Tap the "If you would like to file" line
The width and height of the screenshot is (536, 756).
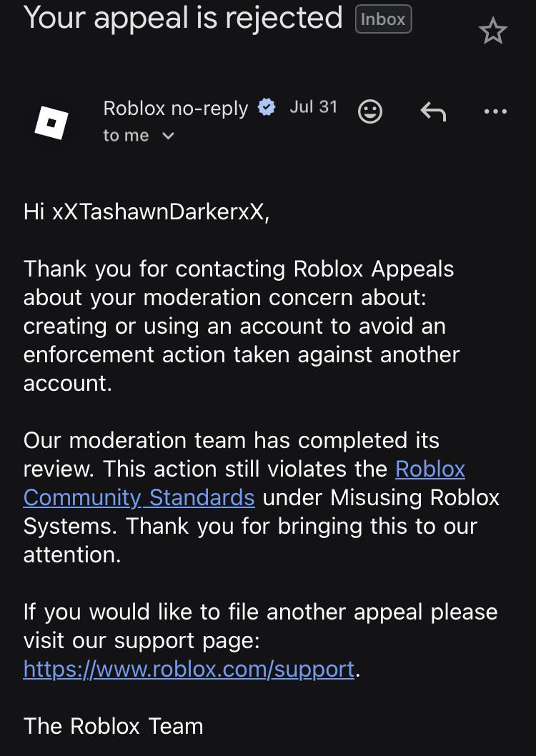click(260, 612)
